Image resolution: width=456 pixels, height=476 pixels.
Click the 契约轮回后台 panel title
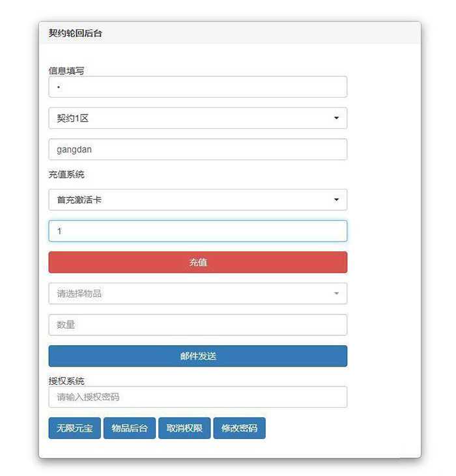[x=75, y=33]
